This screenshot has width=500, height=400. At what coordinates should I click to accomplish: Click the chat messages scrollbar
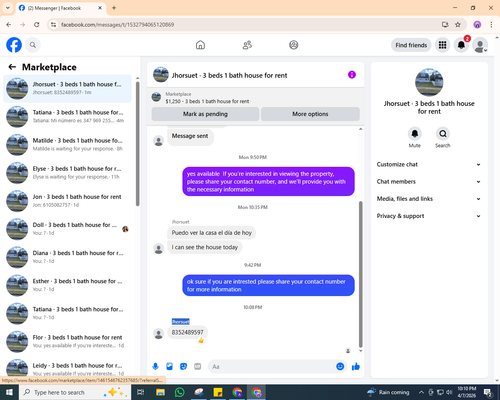[360, 274]
